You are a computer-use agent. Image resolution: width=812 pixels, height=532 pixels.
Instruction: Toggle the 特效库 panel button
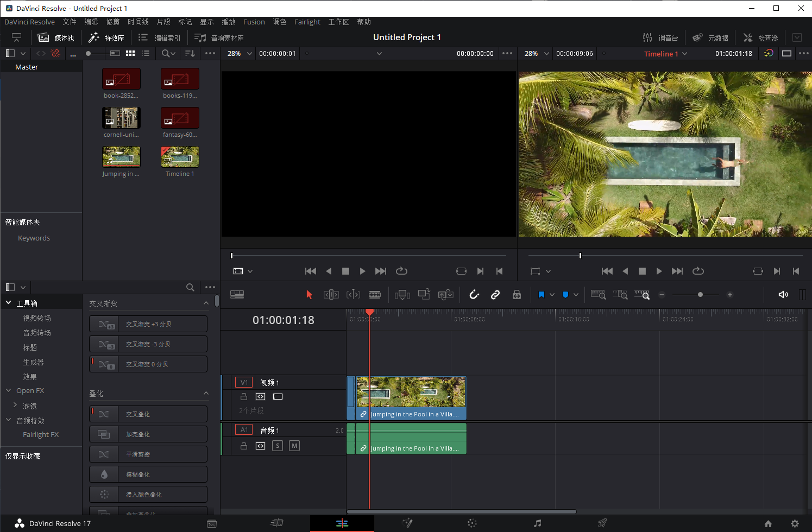click(x=106, y=37)
